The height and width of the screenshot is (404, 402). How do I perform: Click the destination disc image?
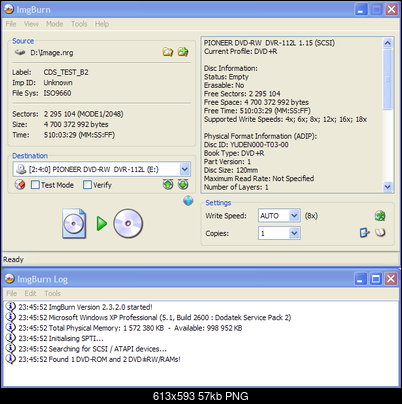[x=128, y=223]
